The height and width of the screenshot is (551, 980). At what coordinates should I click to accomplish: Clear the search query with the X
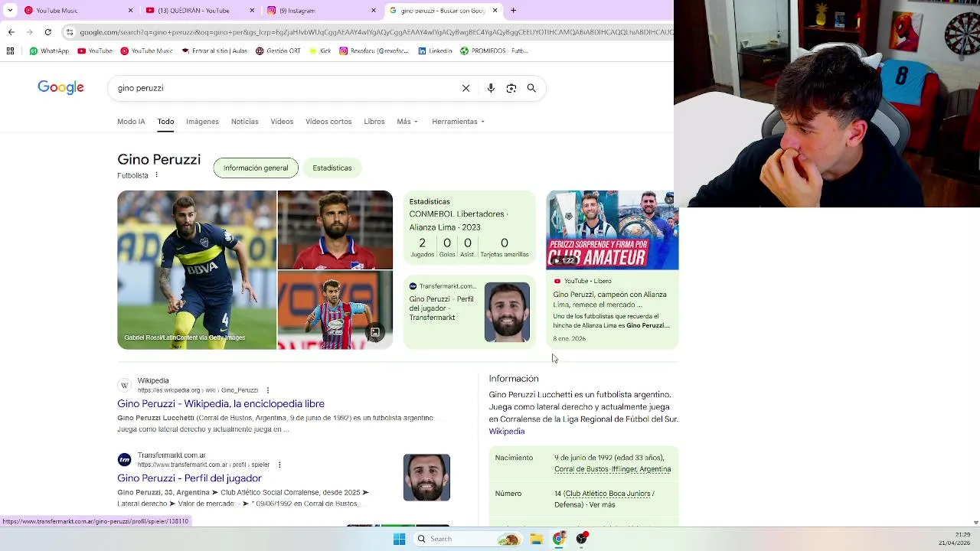pos(465,88)
